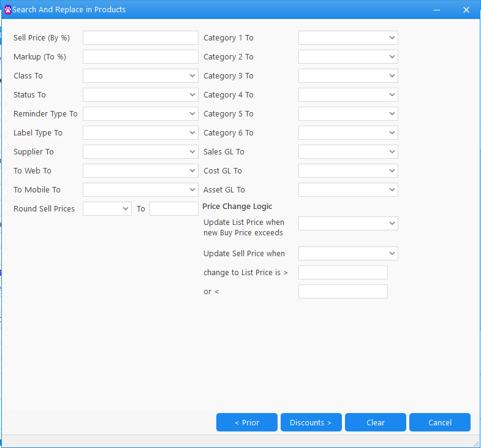Open the Reminder Type To combo box
Image resolution: width=481 pixels, height=448 pixels.
pos(140,114)
